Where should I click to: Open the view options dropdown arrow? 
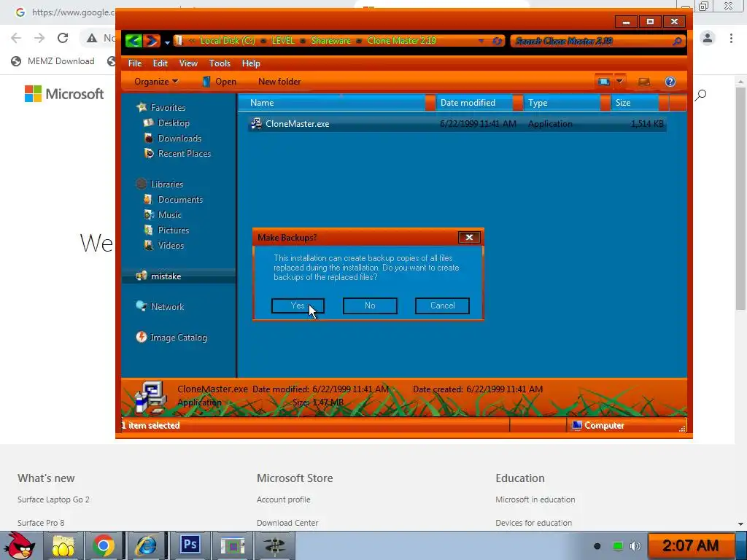click(x=619, y=82)
